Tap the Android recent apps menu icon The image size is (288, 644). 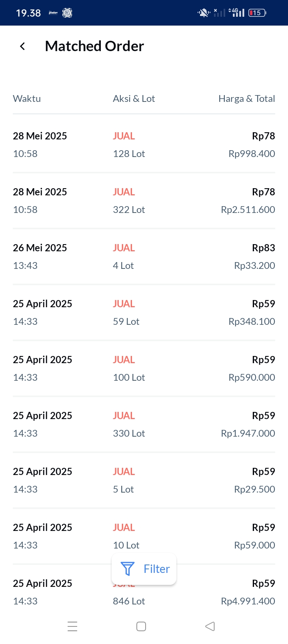pos(72,626)
